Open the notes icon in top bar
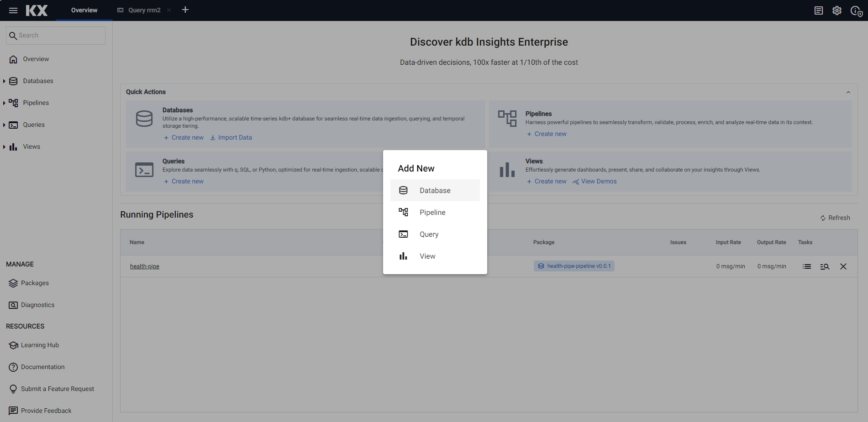This screenshot has height=422, width=868. pyautogui.click(x=819, y=10)
